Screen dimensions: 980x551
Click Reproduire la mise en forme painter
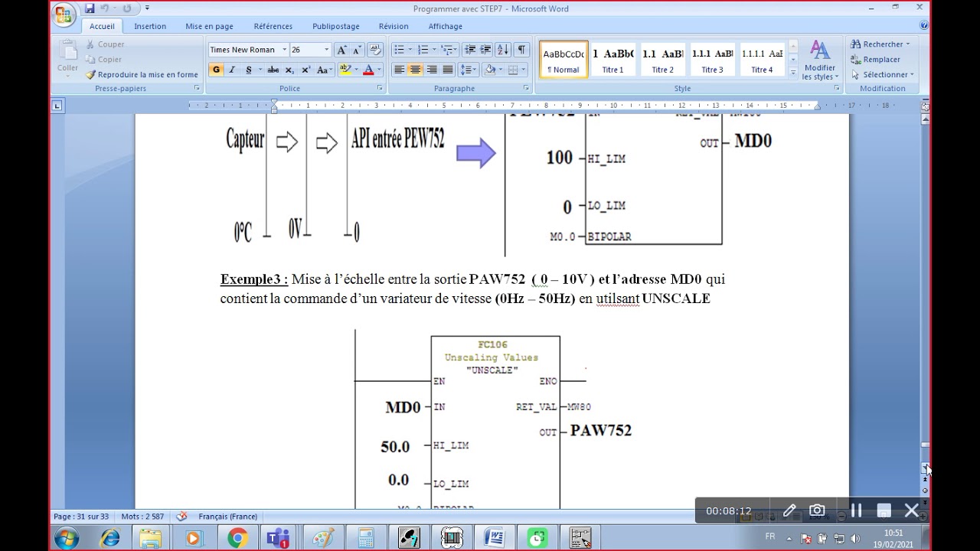tap(142, 75)
